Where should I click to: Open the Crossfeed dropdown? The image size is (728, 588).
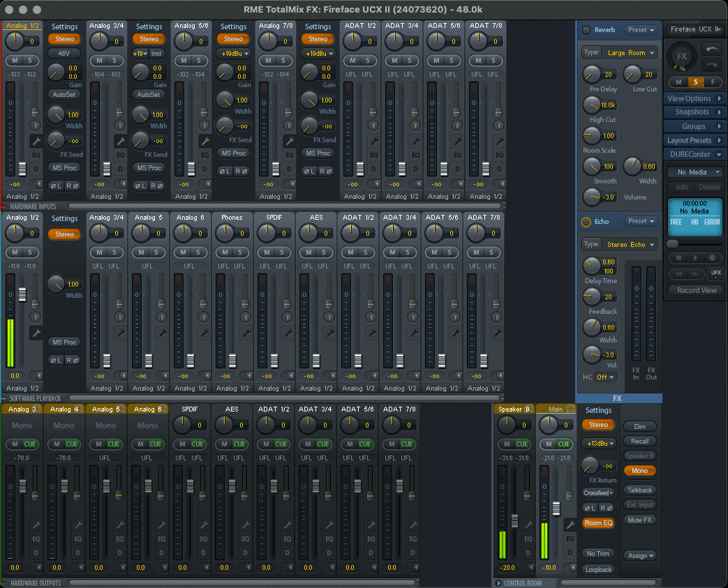(x=598, y=493)
